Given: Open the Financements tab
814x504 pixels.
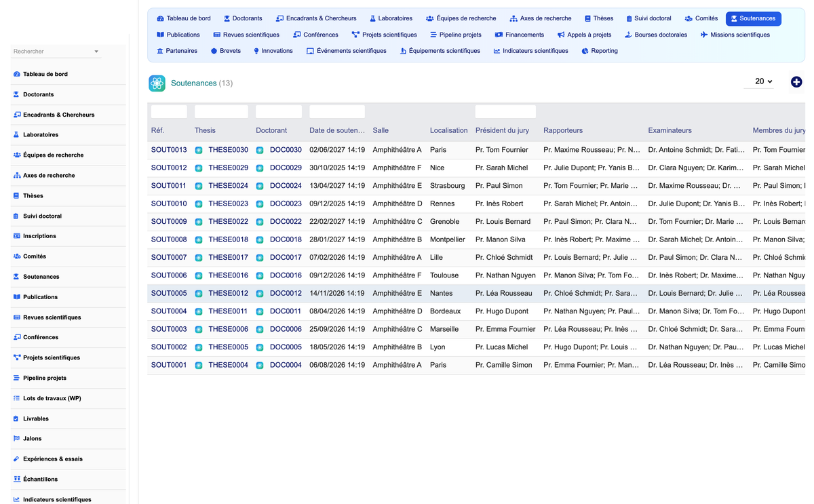Looking at the screenshot, I should coord(519,35).
